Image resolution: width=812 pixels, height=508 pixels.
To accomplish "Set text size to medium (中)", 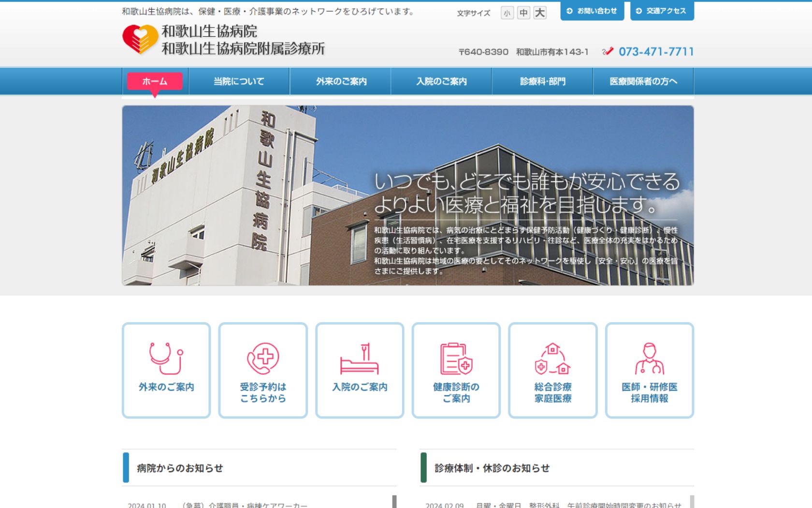I will 523,13.
